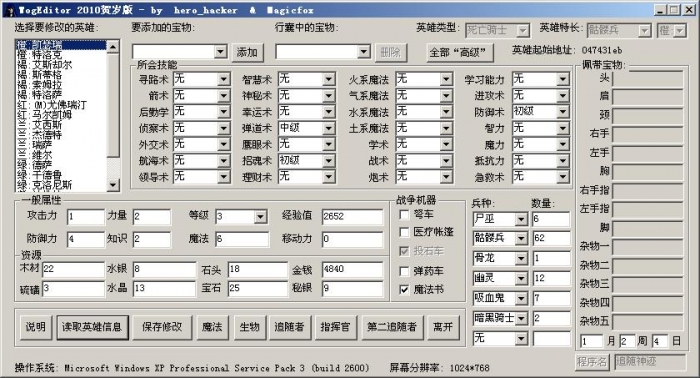Click the 经验值 field showing 2652
The image size is (700, 378).
[352, 217]
